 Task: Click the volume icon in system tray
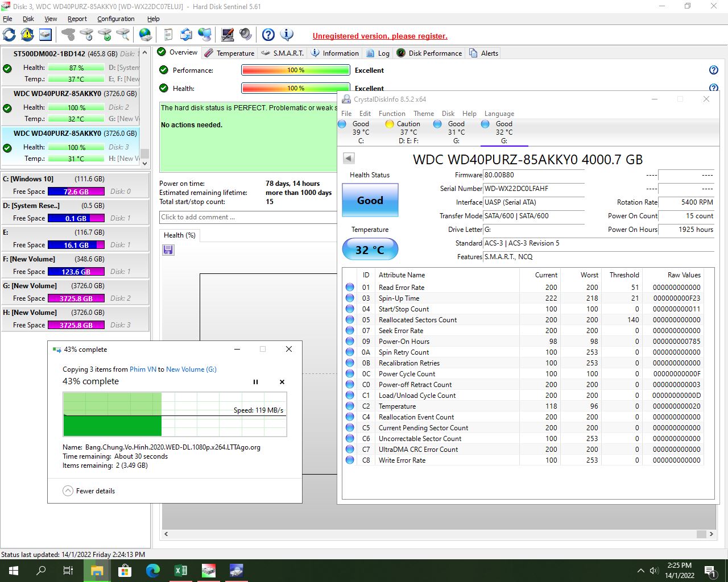coord(654,571)
